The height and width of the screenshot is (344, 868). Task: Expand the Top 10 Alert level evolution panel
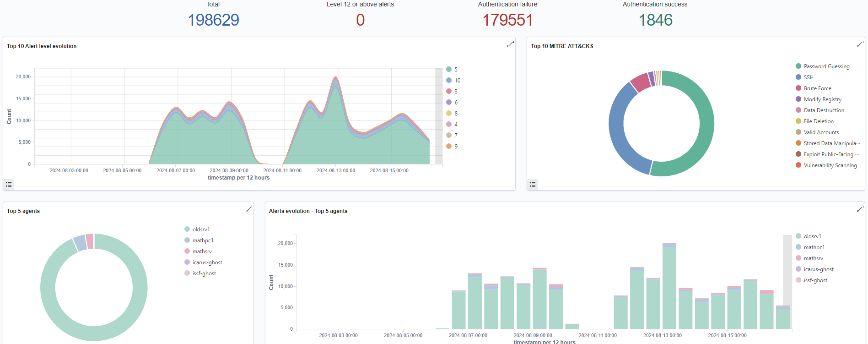(511, 44)
